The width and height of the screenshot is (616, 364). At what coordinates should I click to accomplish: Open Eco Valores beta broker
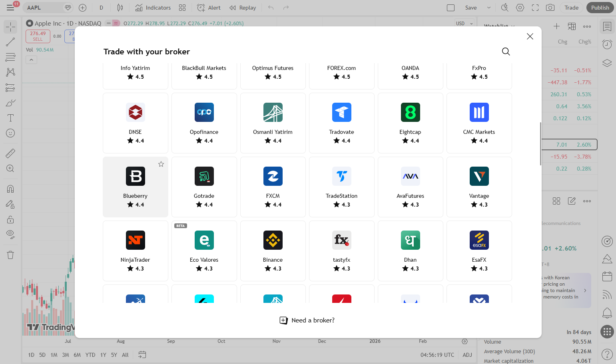(204, 251)
